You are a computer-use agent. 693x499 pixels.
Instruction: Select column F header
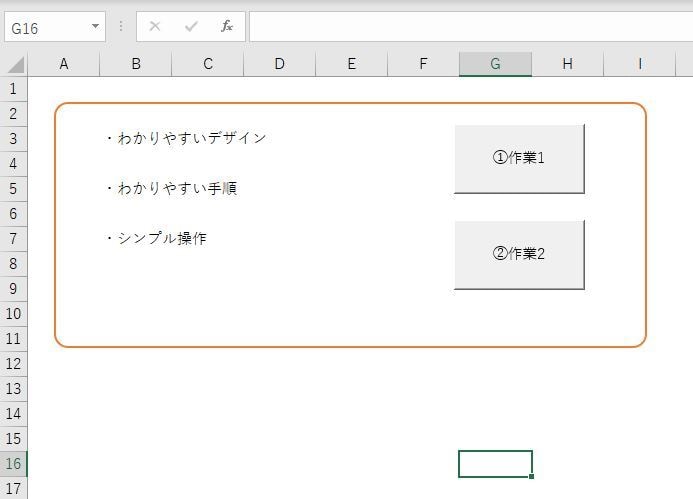coord(423,64)
